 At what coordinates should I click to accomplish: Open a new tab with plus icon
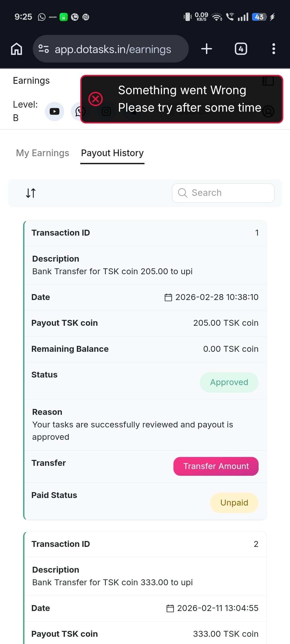coord(206,49)
